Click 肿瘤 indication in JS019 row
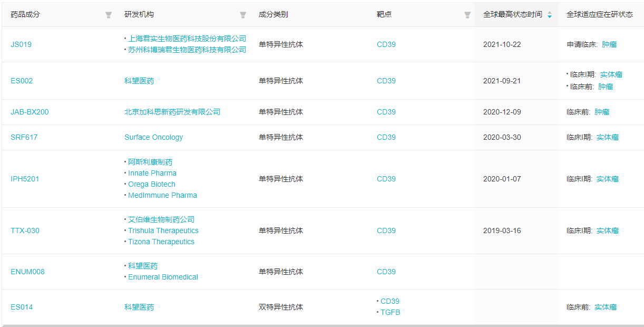Image resolution: width=644 pixels, height=327 pixels. 609,44
